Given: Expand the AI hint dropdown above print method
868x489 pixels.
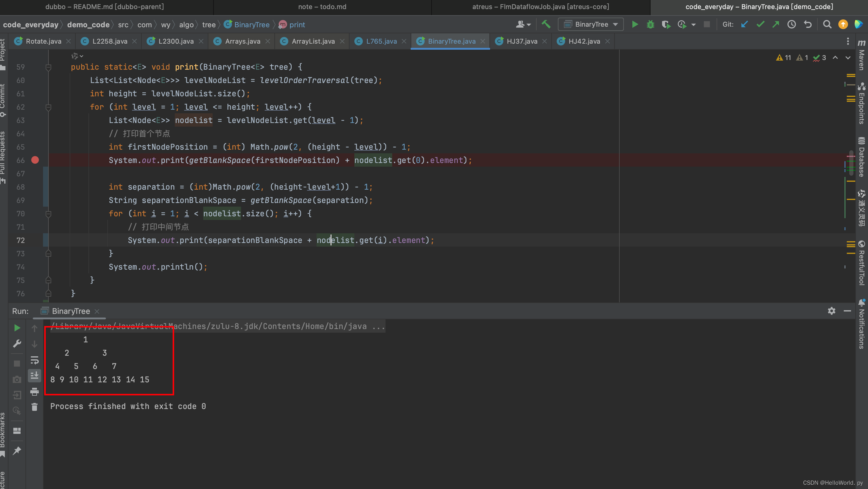Looking at the screenshot, I should point(77,56).
